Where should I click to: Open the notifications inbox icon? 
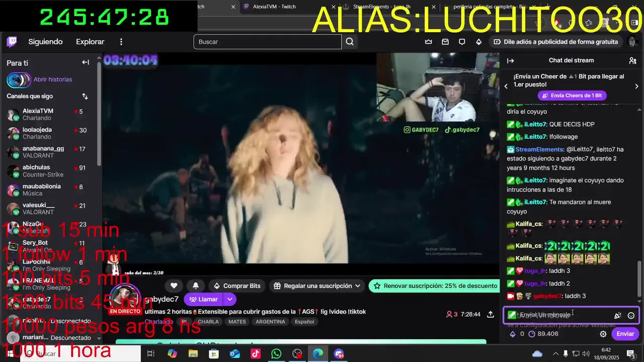(445, 42)
